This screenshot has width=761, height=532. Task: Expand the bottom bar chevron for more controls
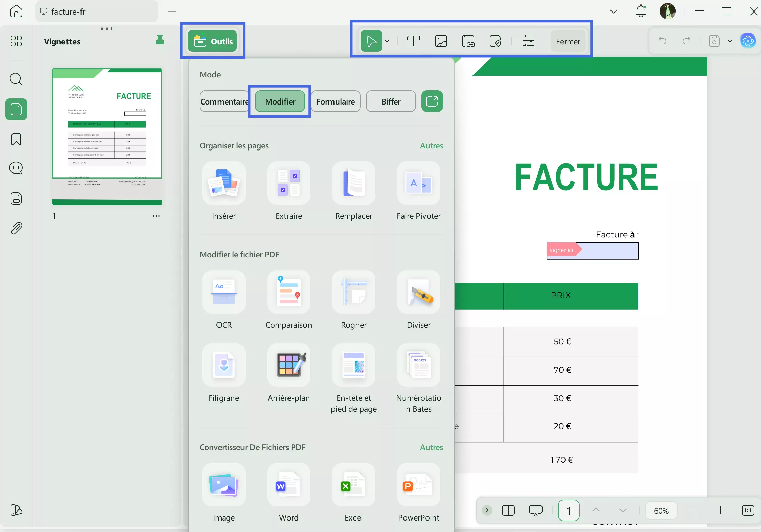[486, 510]
